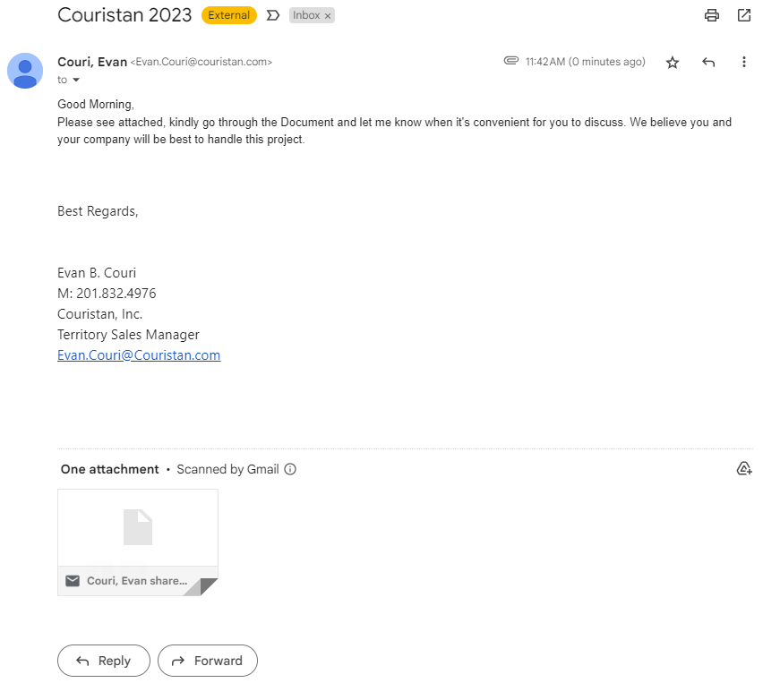Viewport: 780px width, 700px height.
Task: Click the Forward button at bottom
Action: (208, 661)
